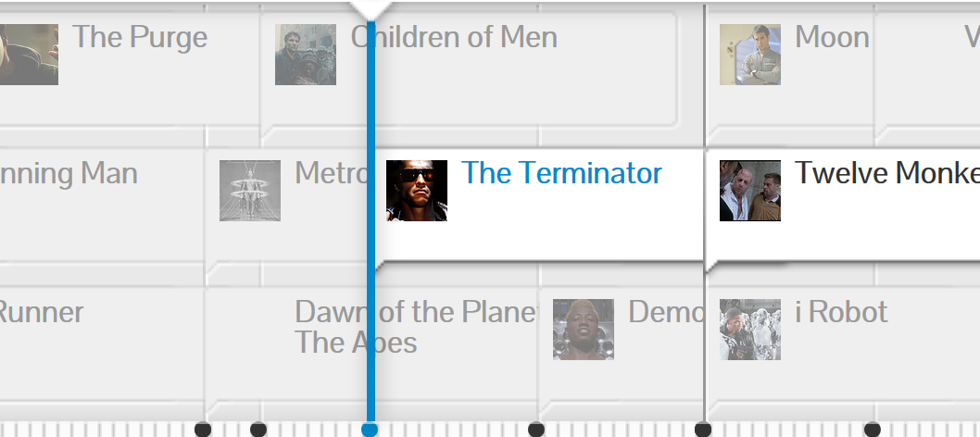980x437 pixels.
Task: Click the blue vertical playhead line
Action: click(371, 278)
